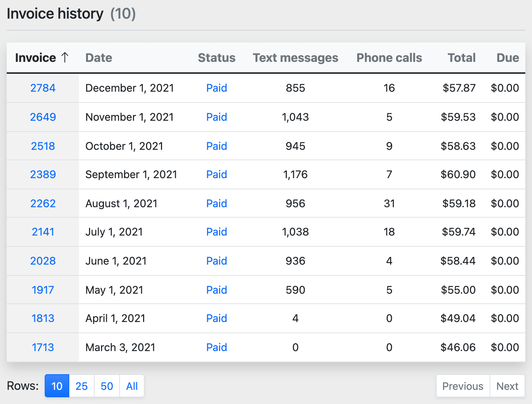Sort by Text messages column header

coord(295,58)
